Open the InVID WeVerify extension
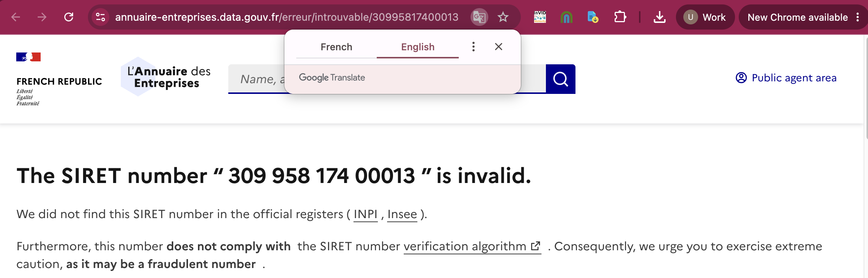The image size is (868, 278). click(540, 17)
